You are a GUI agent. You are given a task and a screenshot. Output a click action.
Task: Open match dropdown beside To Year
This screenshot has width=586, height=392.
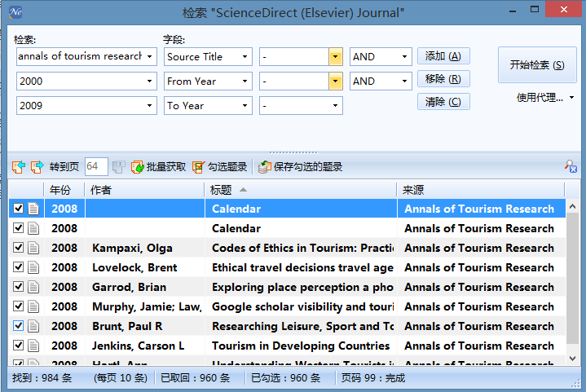tap(335, 106)
